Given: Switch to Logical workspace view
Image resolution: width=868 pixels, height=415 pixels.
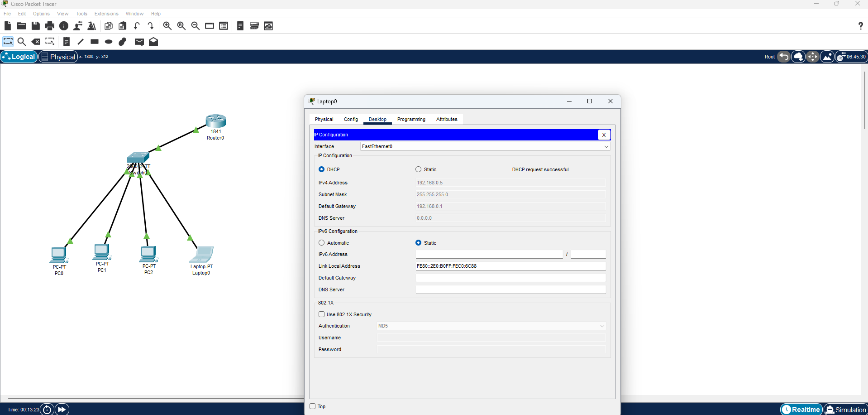Looking at the screenshot, I should point(19,57).
